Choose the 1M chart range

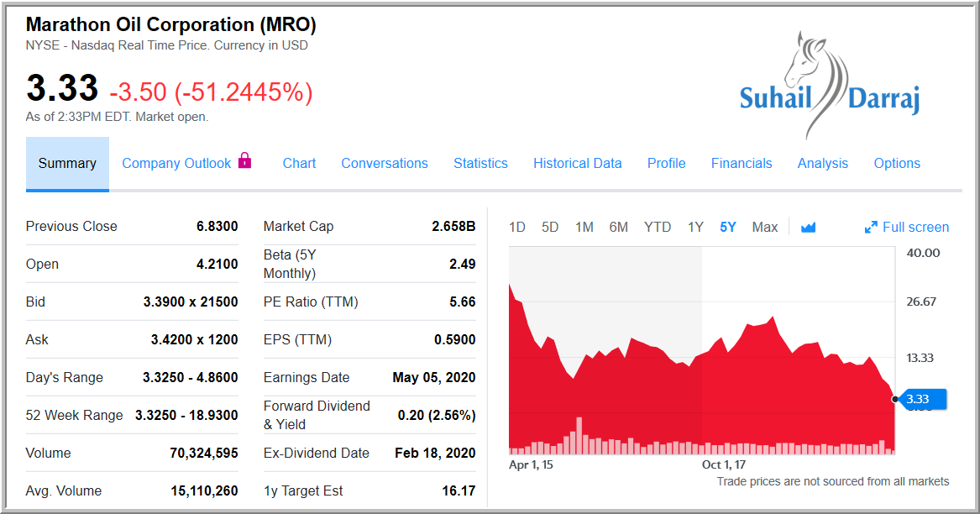pyautogui.click(x=584, y=227)
